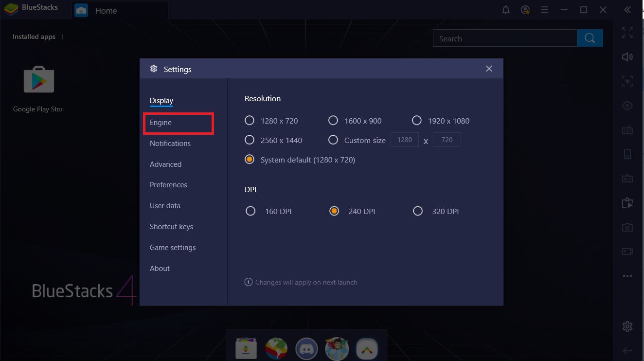This screenshot has width=644, height=361.
Task: Open the Notifications settings tab
Action: pos(170,144)
